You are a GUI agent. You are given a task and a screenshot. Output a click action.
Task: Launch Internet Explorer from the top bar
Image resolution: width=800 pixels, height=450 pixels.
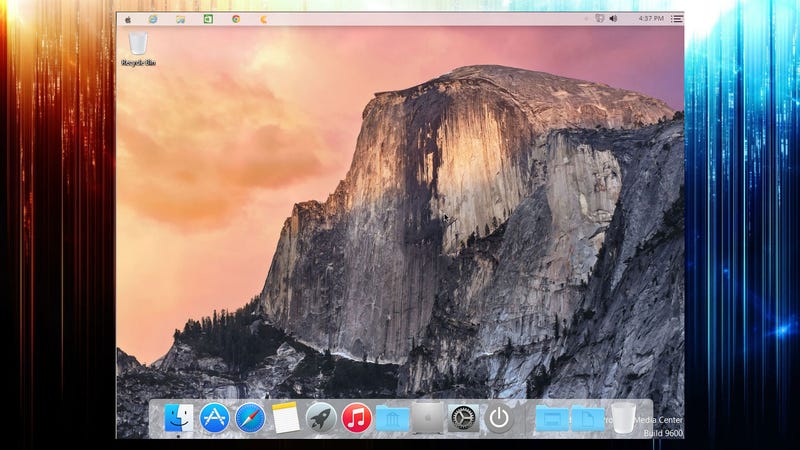[153, 19]
